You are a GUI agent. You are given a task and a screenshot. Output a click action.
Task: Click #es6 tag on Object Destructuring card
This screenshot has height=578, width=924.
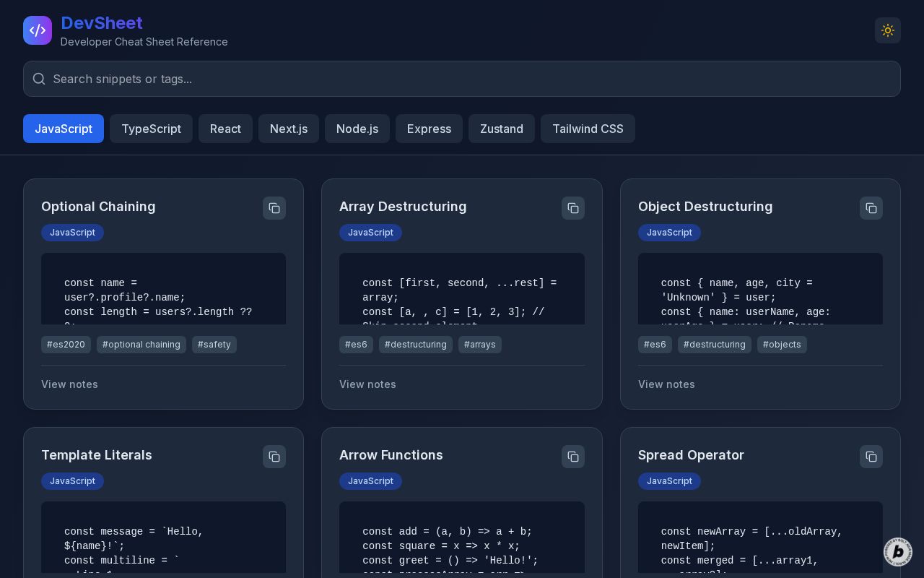click(x=655, y=345)
